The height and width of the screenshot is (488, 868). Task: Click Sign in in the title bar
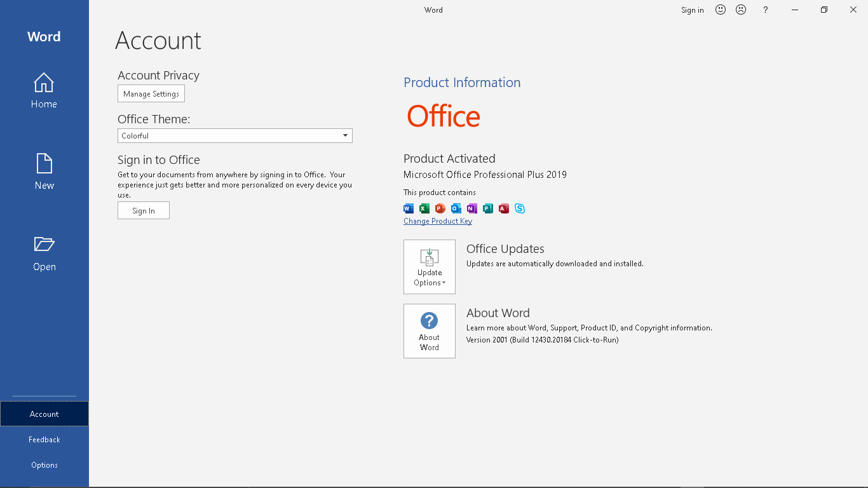692,10
